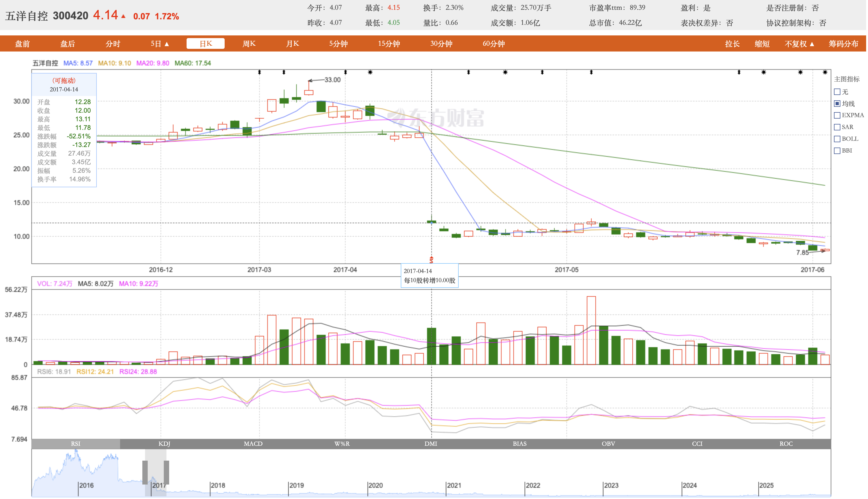Click the diamond marker above the 33.00 label
The width and height of the screenshot is (868, 499).
(x=346, y=72)
